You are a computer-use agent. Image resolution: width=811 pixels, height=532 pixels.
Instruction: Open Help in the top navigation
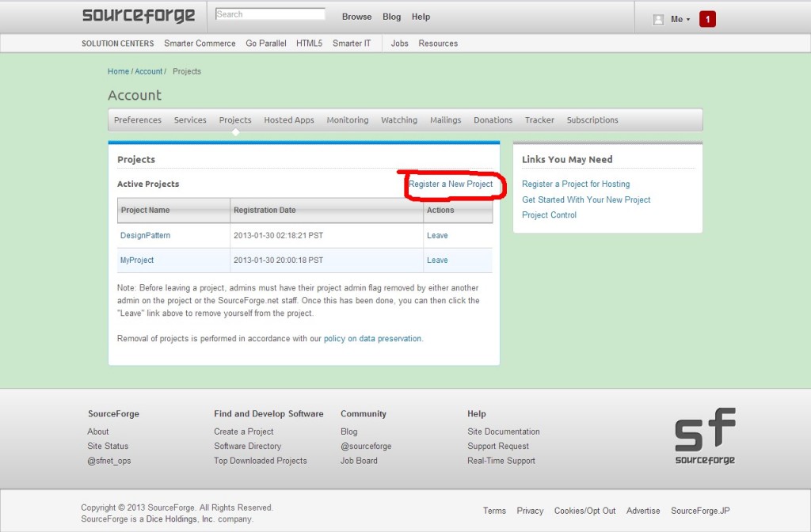421,17
